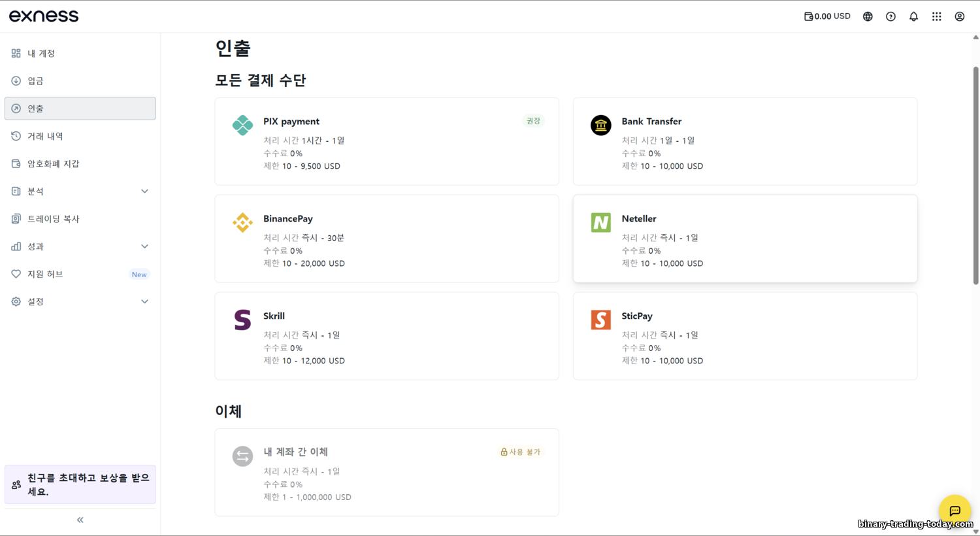Open the help question mark icon
This screenshot has height=536, width=980.
[x=890, y=16]
